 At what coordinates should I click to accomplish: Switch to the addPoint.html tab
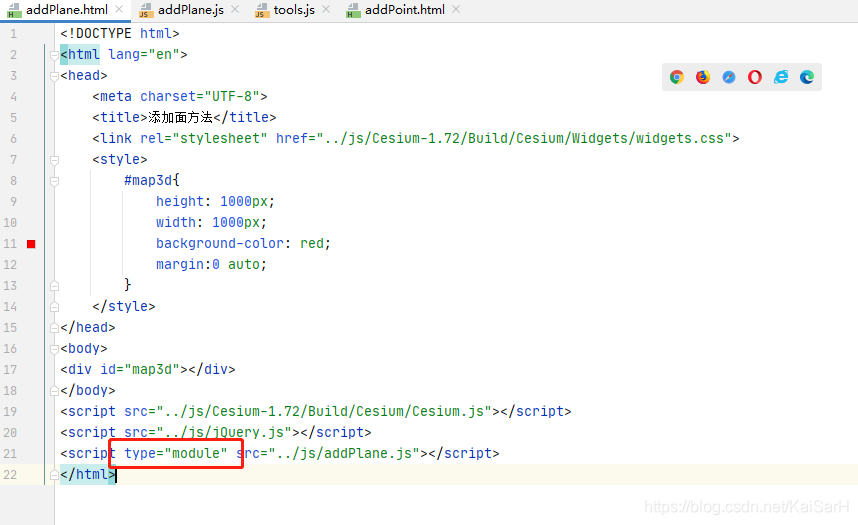[x=404, y=10]
